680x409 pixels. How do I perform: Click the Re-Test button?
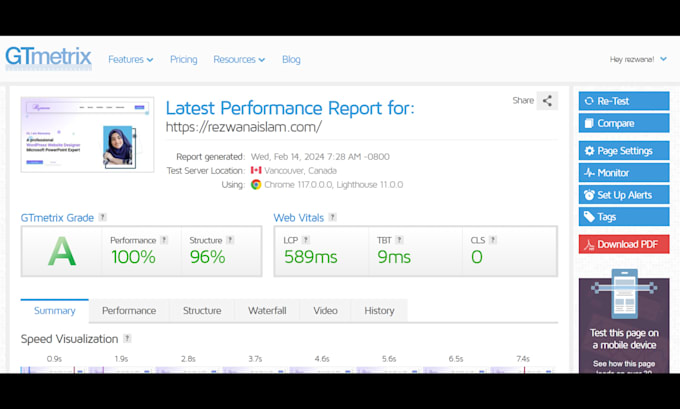click(624, 101)
